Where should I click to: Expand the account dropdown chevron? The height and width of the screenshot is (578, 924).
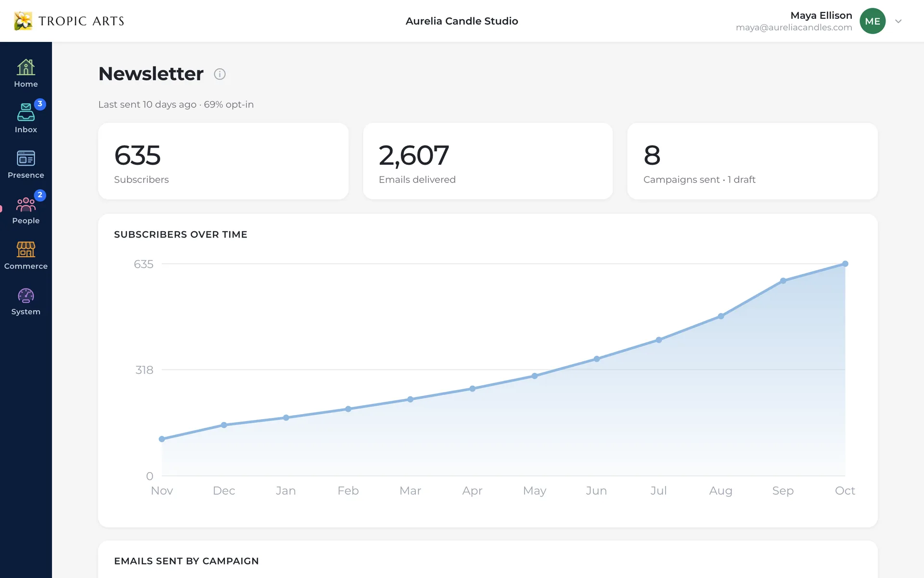(898, 21)
